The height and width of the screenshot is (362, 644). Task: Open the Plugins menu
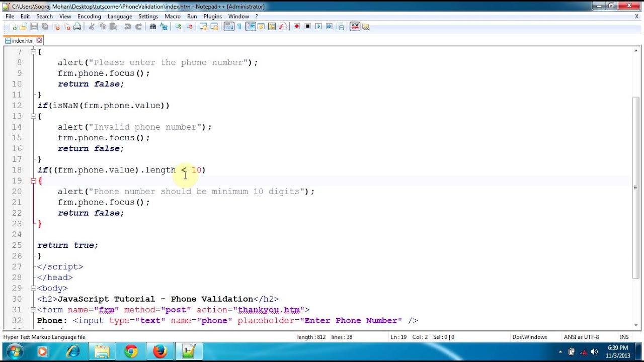point(213,16)
